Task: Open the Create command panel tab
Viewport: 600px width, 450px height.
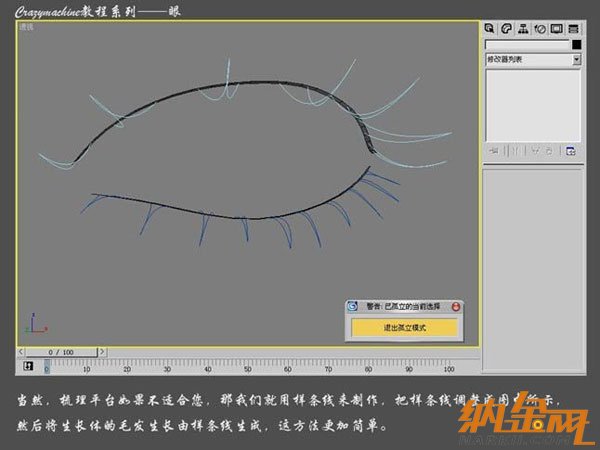Action: [x=489, y=29]
